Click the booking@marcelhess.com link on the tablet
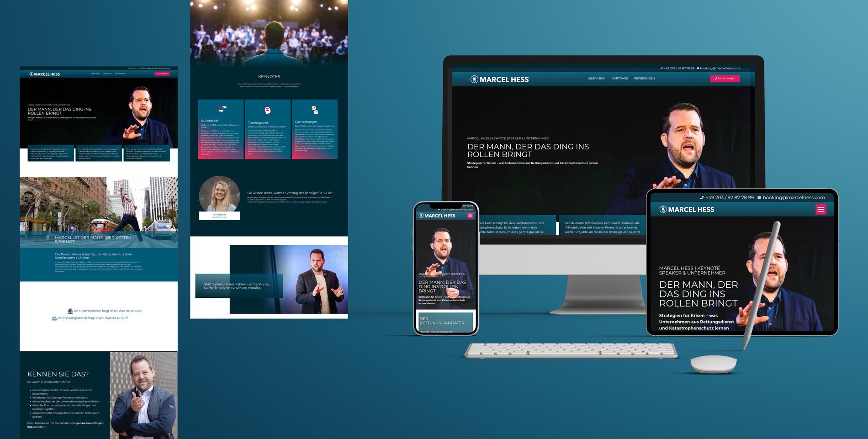The image size is (868, 439). tap(794, 198)
